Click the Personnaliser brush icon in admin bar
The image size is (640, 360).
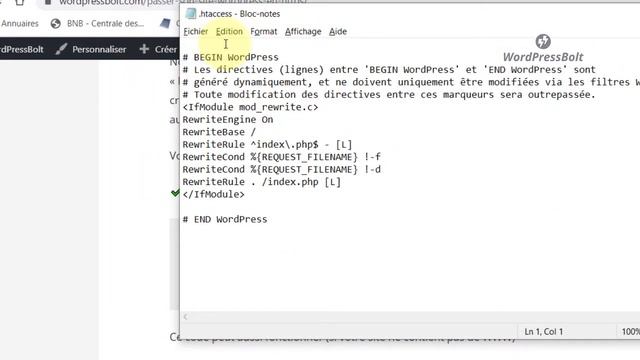point(61,49)
